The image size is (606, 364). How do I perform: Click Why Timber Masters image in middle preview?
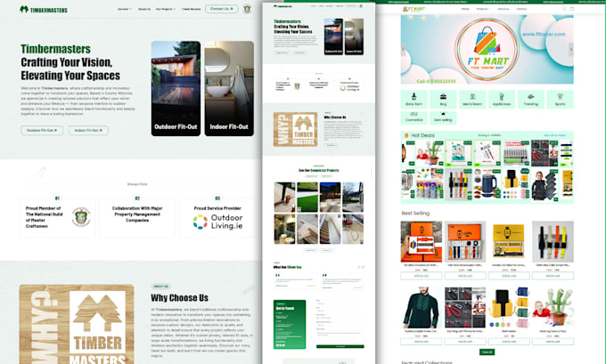pyautogui.click(x=295, y=130)
